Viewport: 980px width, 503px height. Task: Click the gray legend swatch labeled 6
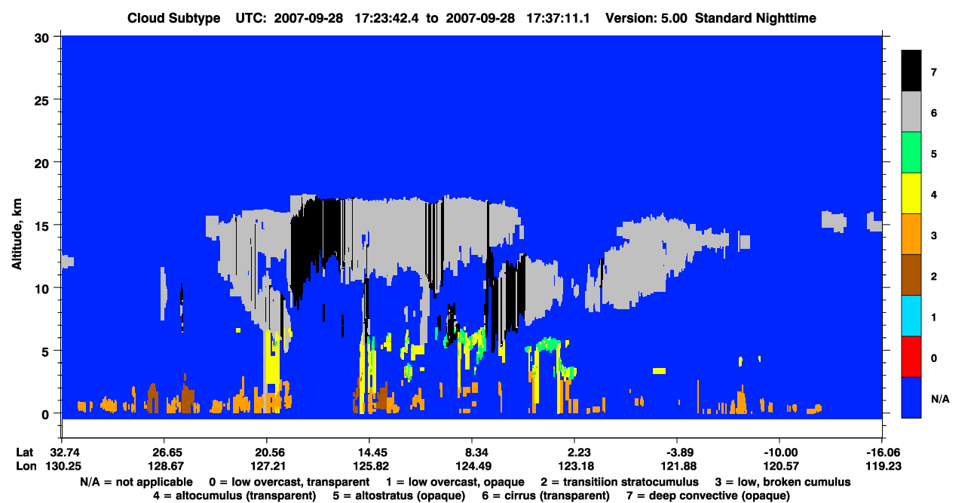[x=911, y=112]
